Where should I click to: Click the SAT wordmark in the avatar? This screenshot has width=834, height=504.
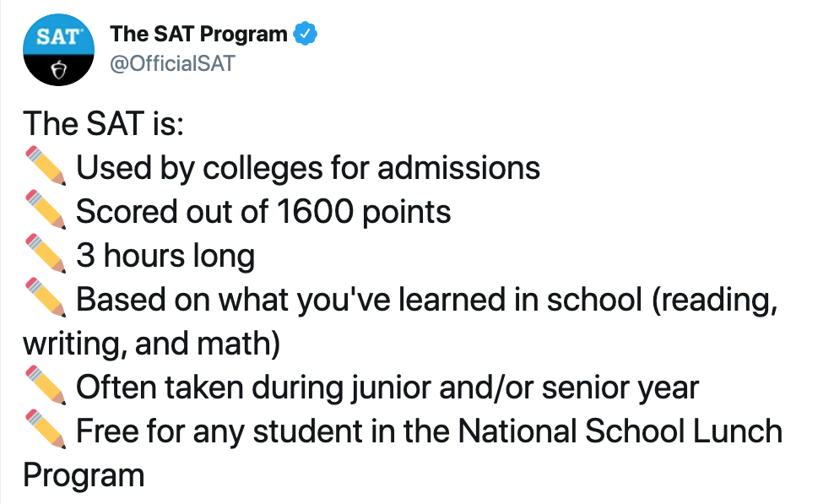click(x=58, y=37)
